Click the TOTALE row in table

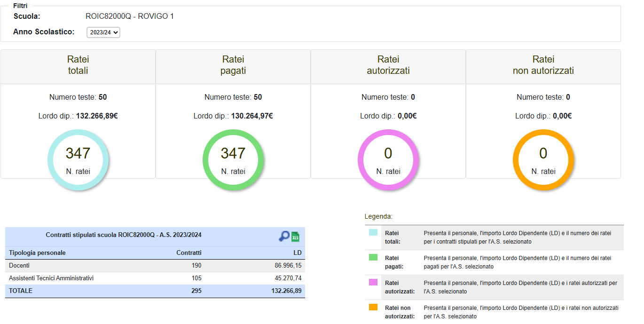click(x=155, y=291)
